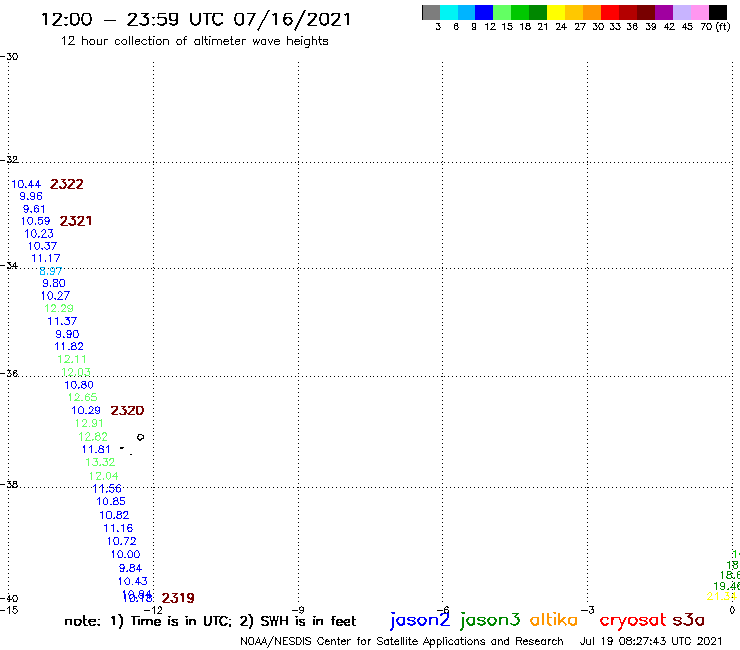Screen dimensions: 740x650
Task: Click the green value 12.04
Action: point(103,476)
